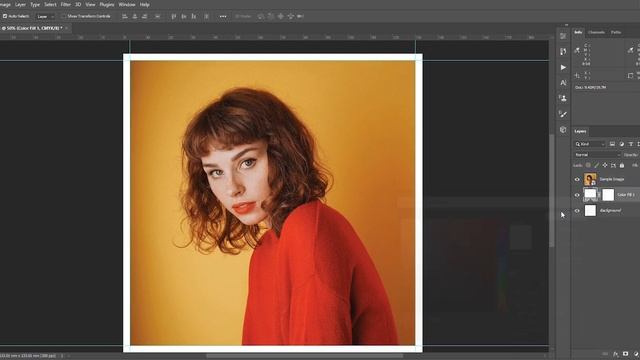Screen dimensions: 640x360
Task: Filter layers by type layers icon
Action: [631, 144]
